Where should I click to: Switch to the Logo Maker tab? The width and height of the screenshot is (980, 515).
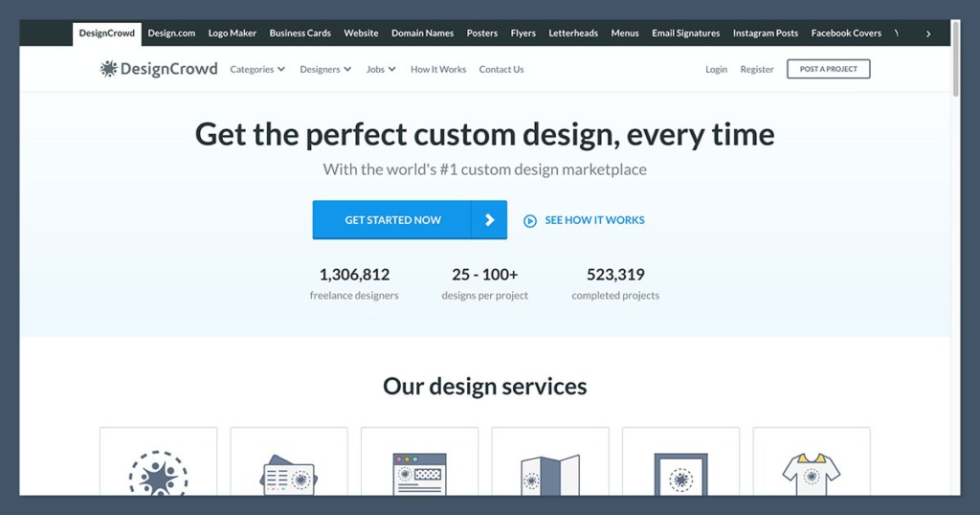coord(233,33)
